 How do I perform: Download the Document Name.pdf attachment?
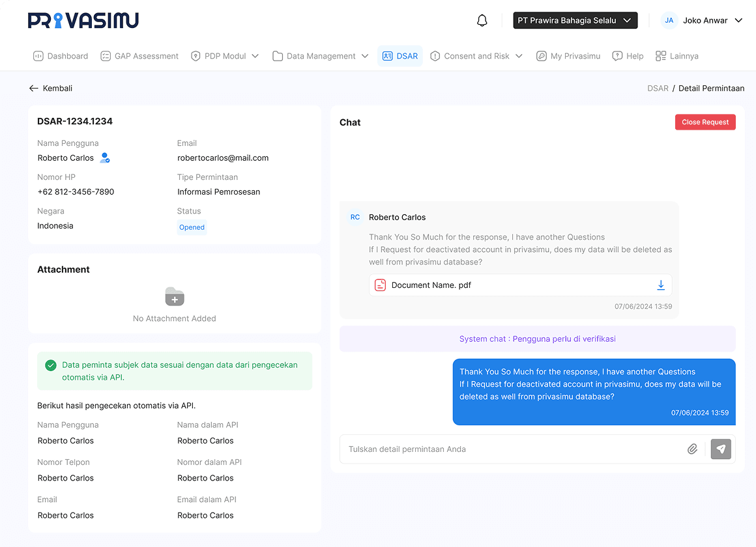[660, 285]
